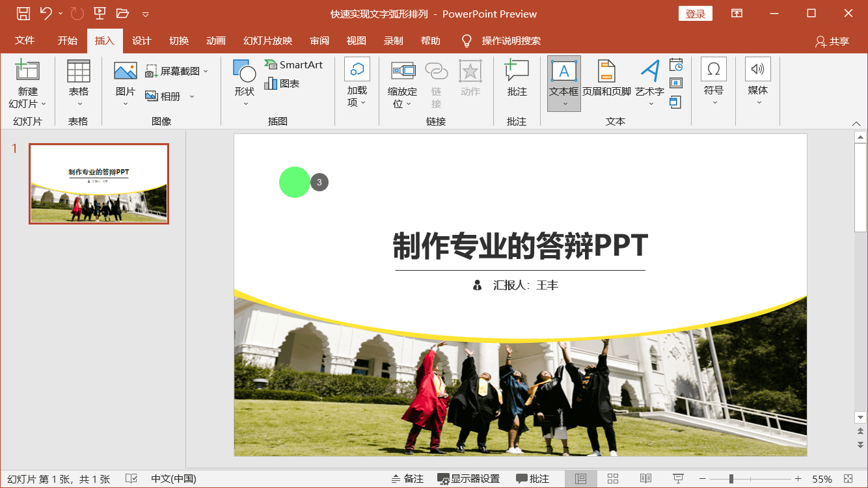Open the 艺术字 WordArt gallery
868x488 pixels.
point(650,83)
